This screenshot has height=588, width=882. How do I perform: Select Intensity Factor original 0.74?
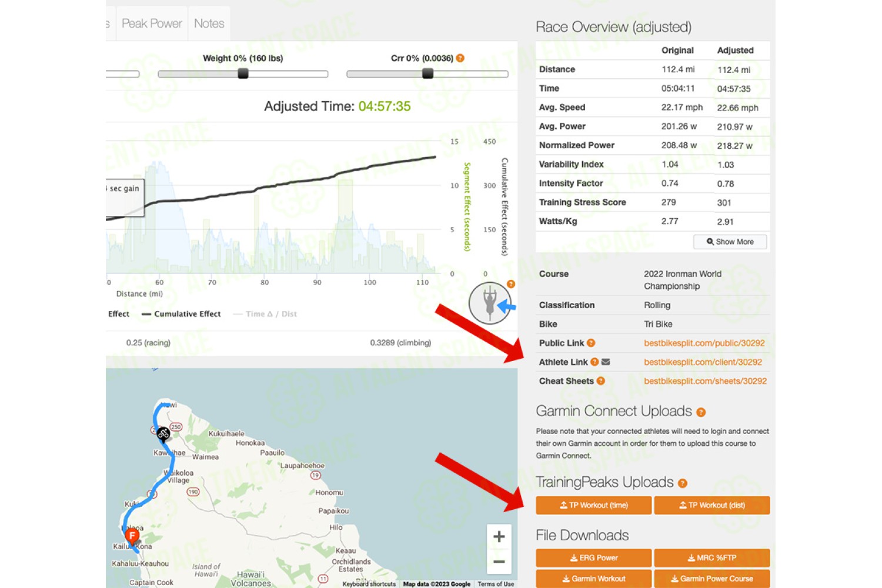[x=670, y=183]
